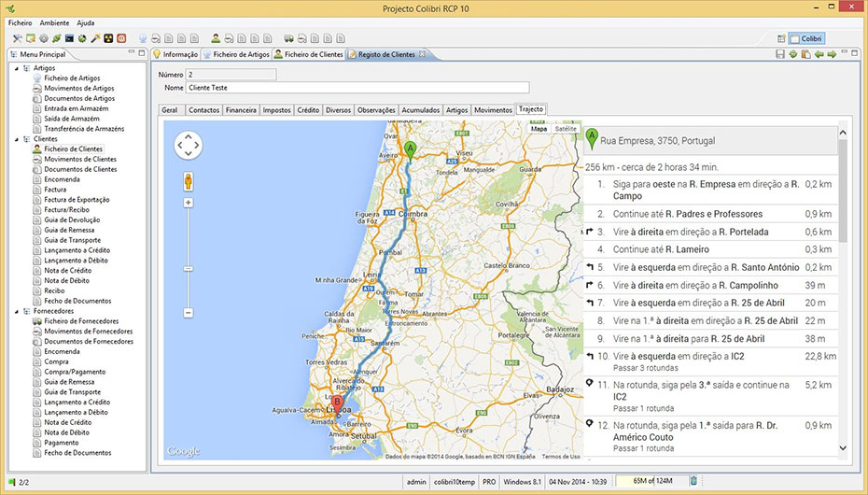Drop the Street View pegman icon

pos(188,180)
